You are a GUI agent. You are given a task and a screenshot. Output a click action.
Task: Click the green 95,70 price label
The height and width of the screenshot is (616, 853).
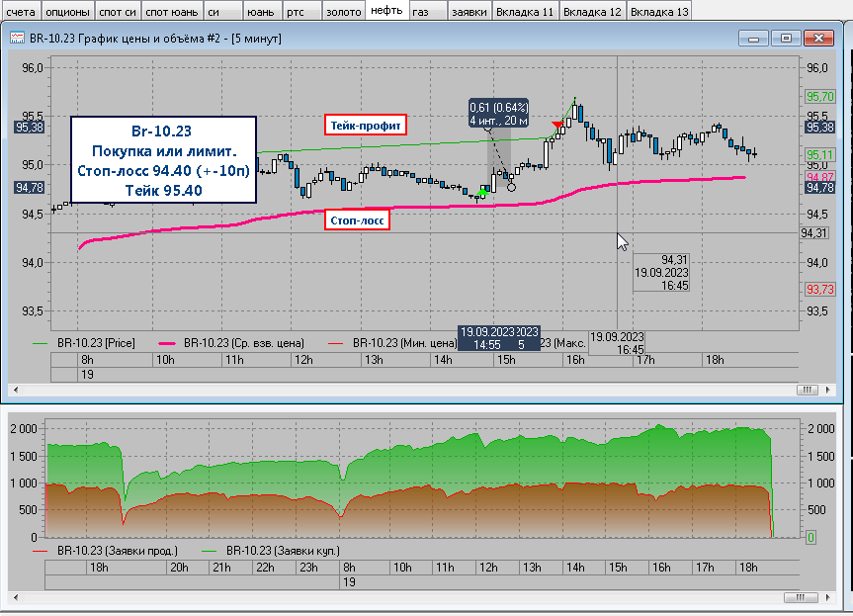point(819,97)
